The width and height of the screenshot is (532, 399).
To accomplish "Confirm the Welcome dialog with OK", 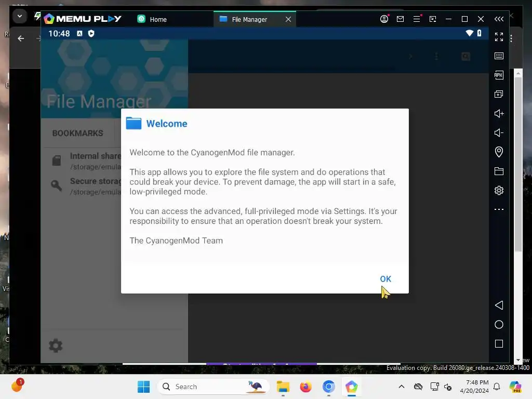I will pyautogui.click(x=385, y=279).
